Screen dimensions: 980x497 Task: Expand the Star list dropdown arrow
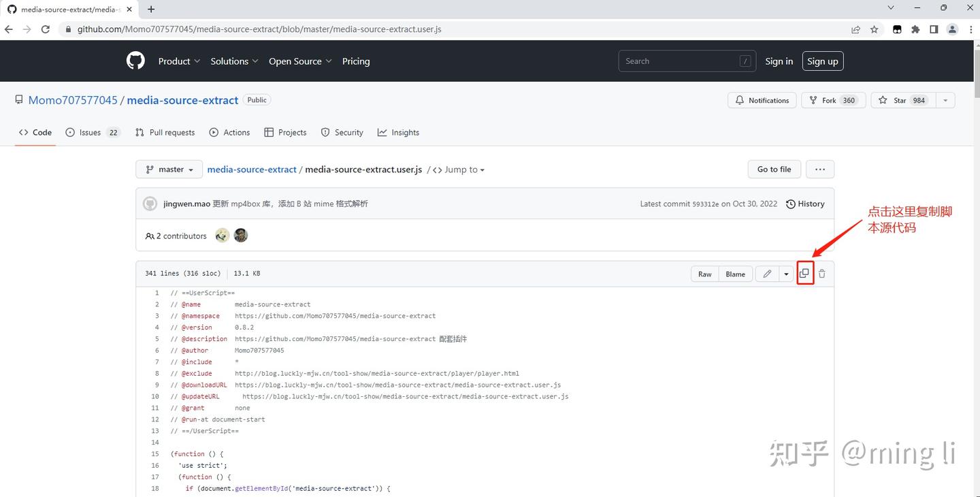[945, 100]
